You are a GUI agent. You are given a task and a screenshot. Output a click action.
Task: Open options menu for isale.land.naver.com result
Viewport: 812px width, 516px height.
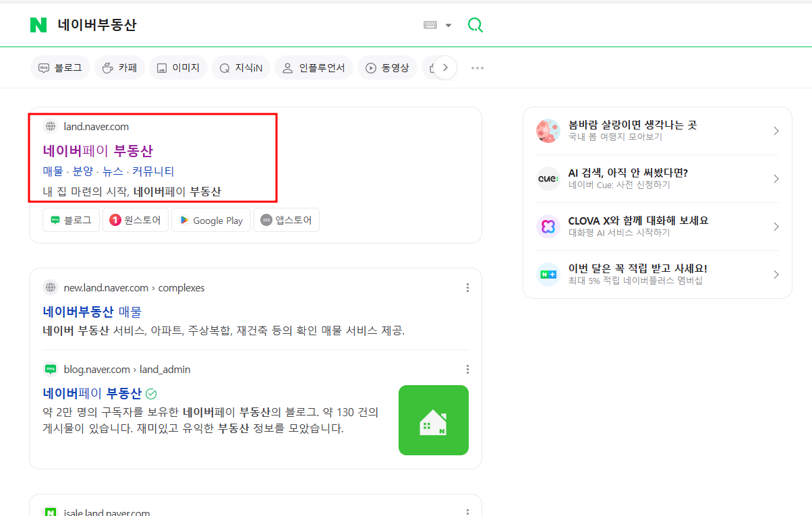[467, 512]
